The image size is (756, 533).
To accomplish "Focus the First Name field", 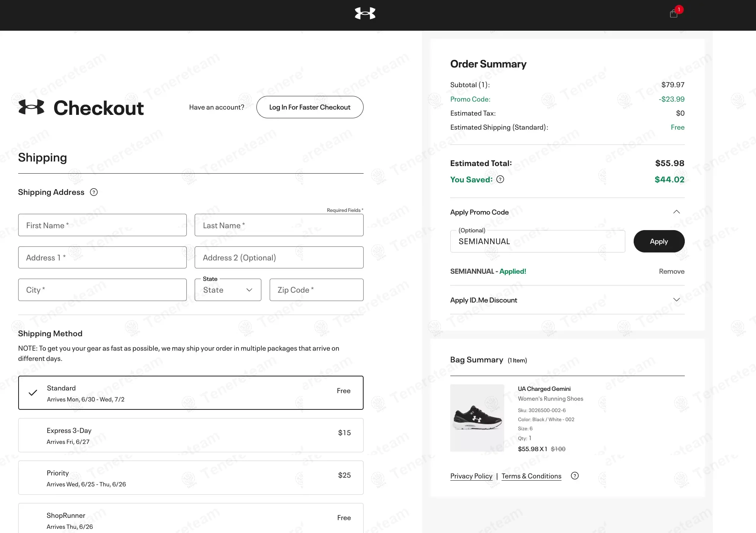I will click(102, 225).
